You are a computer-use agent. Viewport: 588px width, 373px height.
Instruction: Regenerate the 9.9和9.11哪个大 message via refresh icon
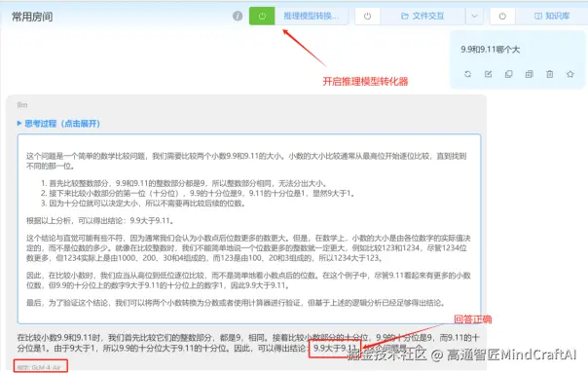pyautogui.click(x=467, y=74)
